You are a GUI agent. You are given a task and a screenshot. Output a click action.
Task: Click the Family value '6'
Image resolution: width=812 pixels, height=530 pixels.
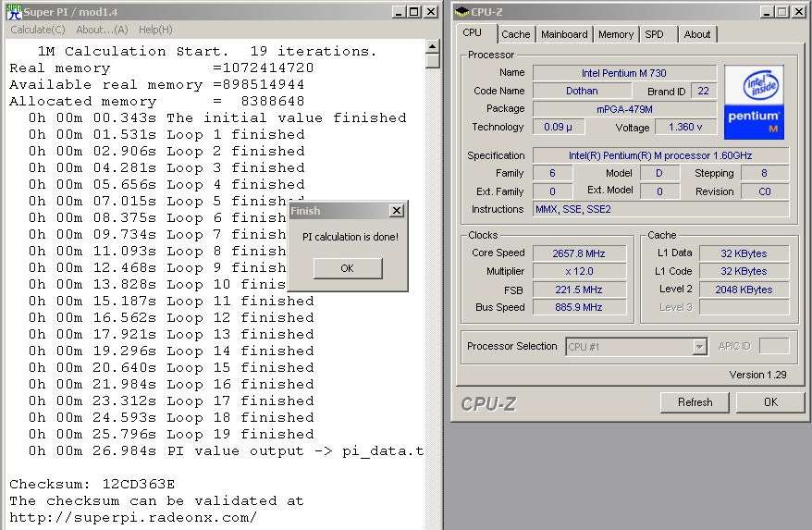[x=552, y=173]
